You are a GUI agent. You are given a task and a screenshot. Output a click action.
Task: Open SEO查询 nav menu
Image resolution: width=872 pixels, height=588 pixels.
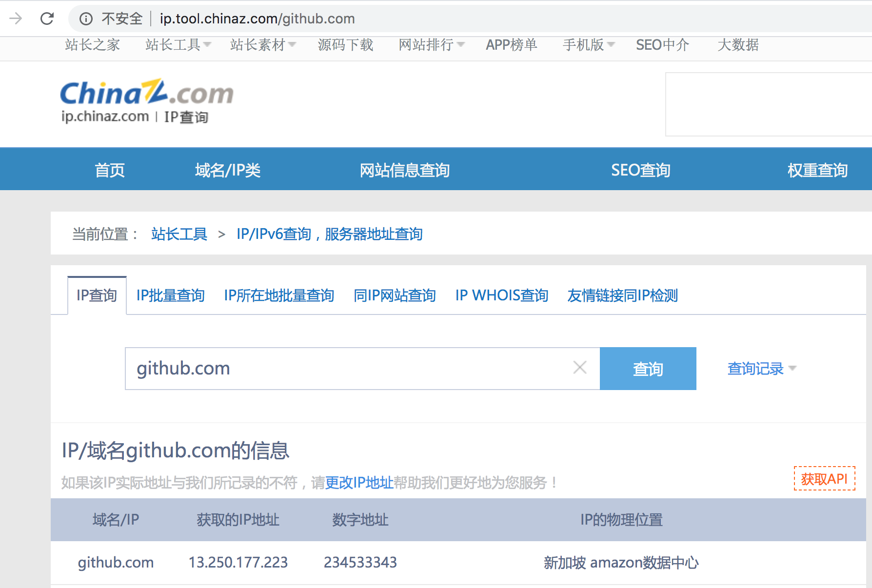pos(641,170)
